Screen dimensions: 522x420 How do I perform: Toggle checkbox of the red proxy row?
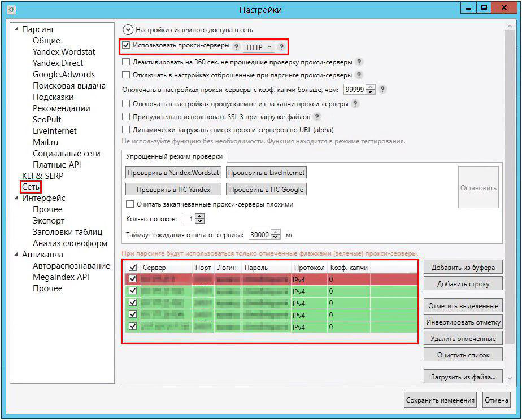[x=133, y=279]
